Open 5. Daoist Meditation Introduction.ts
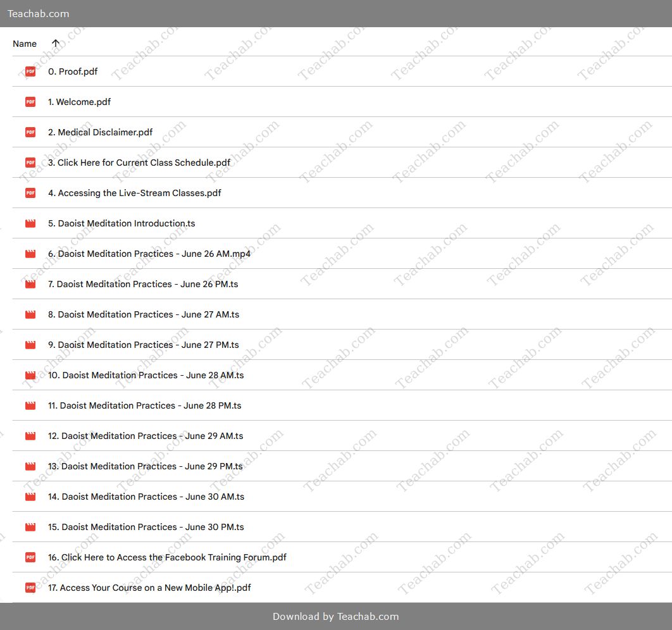 point(121,223)
